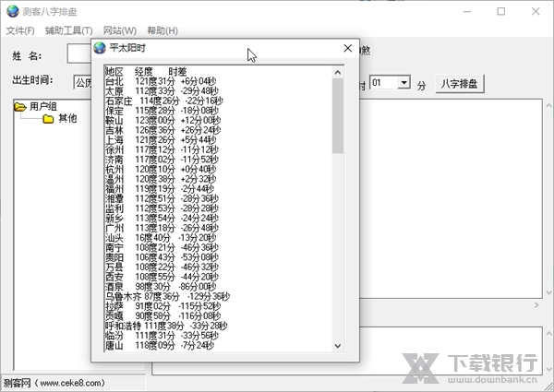Viewport: 554px width, 392px height.
Task: Click the 鞍山 row in the list
Action: [x=163, y=120]
